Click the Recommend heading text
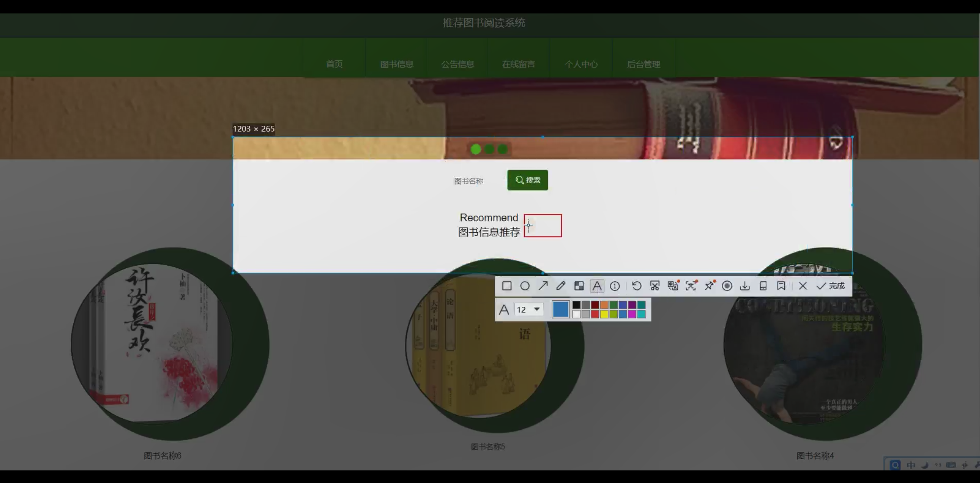Screen dimensions: 980x483 click(x=489, y=217)
